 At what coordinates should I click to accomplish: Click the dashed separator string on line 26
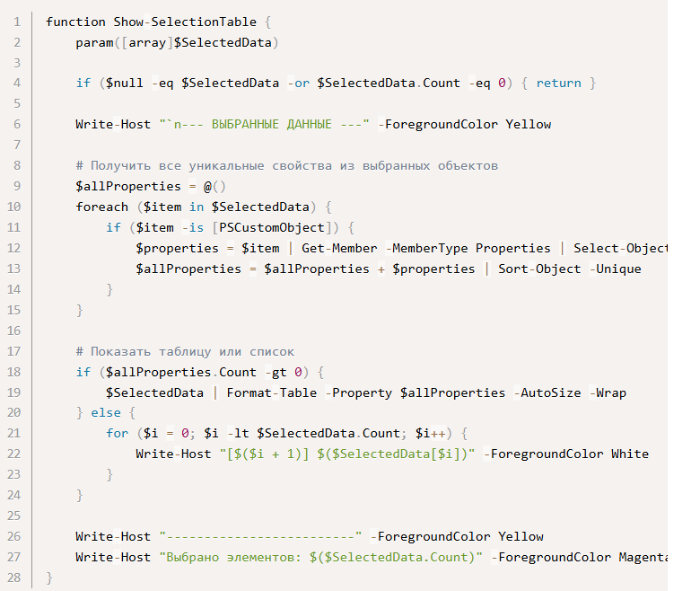pos(260,537)
